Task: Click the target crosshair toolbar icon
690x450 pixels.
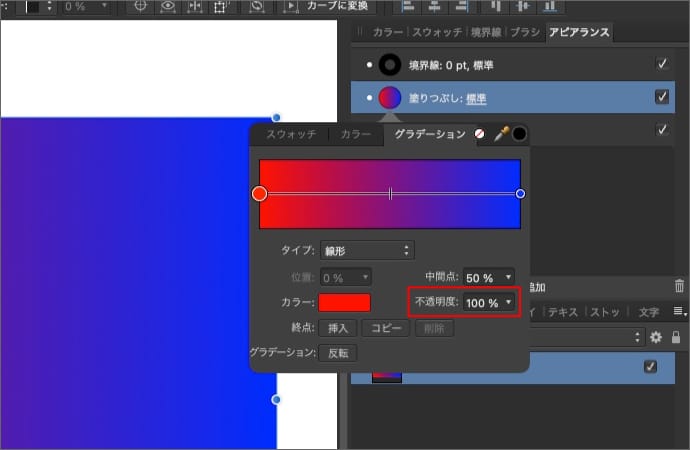Action: (141, 6)
